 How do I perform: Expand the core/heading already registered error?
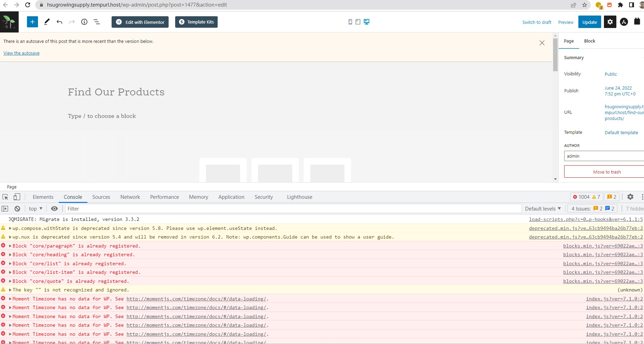coord(10,254)
